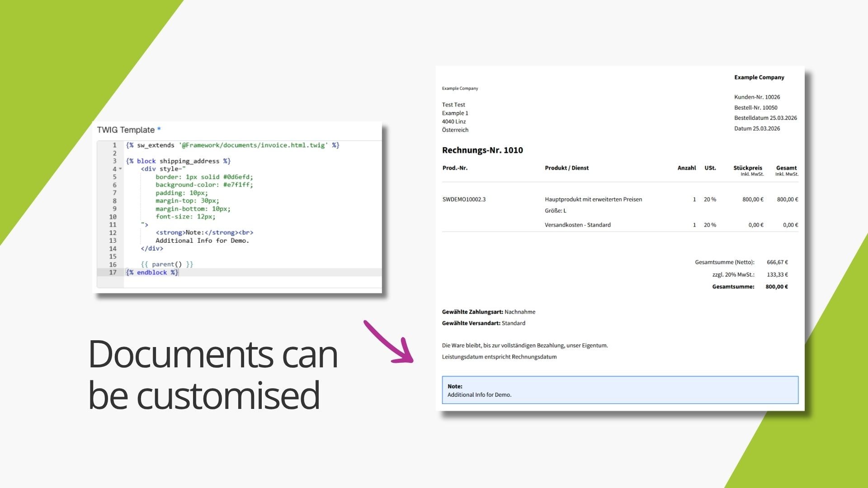Image resolution: width=868 pixels, height=488 pixels.
Task: Click the 'background-color: #e7f1ff;' line
Action: [204, 185]
